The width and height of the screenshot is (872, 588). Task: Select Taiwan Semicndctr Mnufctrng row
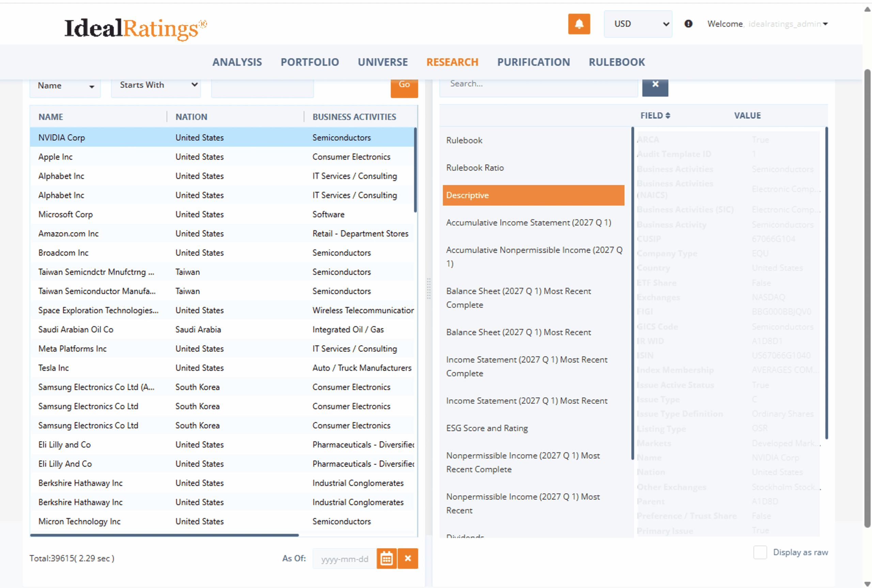point(222,272)
